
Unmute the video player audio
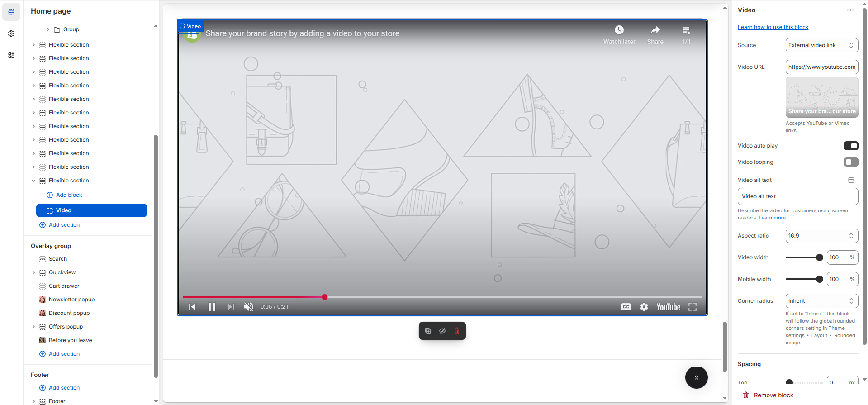coord(249,307)
